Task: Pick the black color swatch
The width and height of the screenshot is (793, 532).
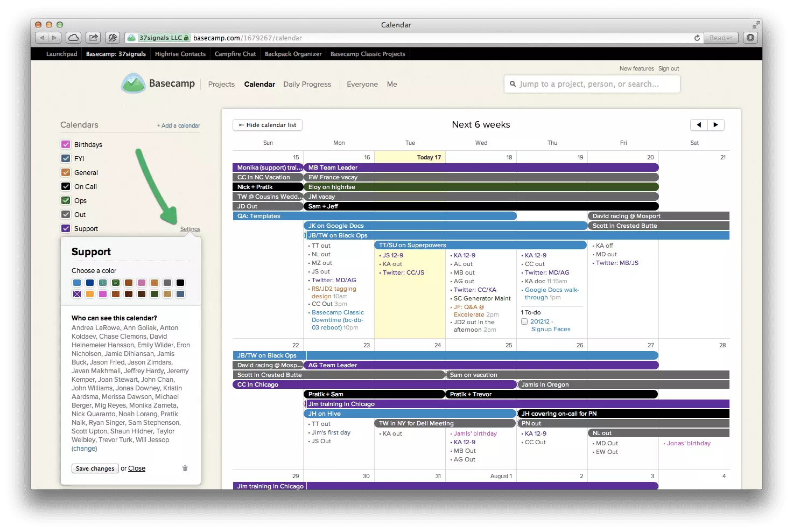Action: (180, 283)
